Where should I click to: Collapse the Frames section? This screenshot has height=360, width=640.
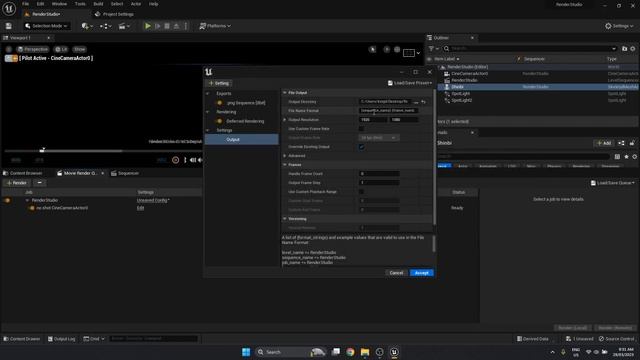click(x=285, y=165)
